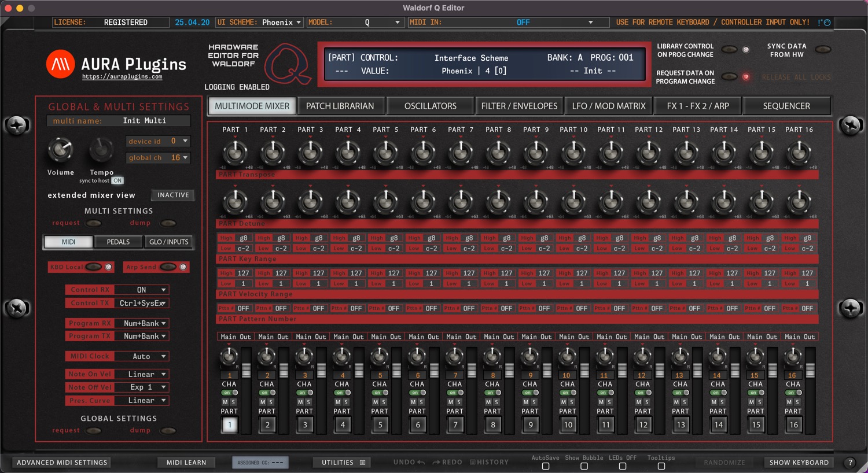Select PART 16 square button

click(x=794, y=425)
